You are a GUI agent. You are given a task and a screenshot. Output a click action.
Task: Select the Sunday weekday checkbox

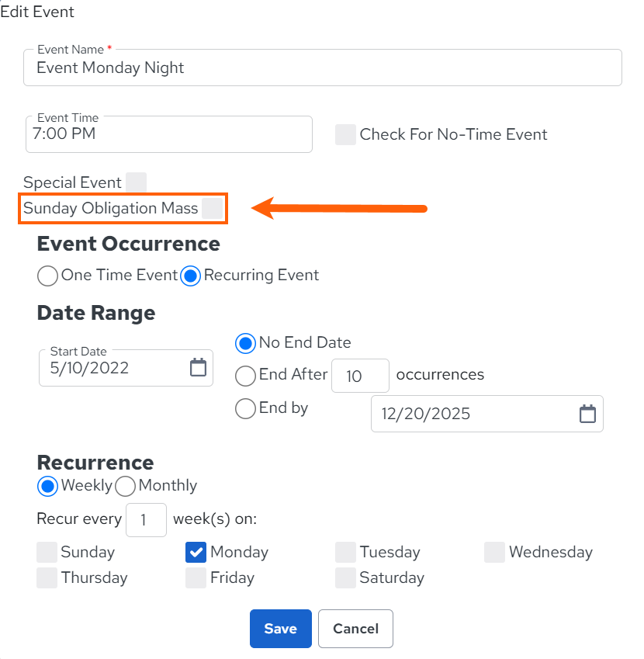(47, 552)
